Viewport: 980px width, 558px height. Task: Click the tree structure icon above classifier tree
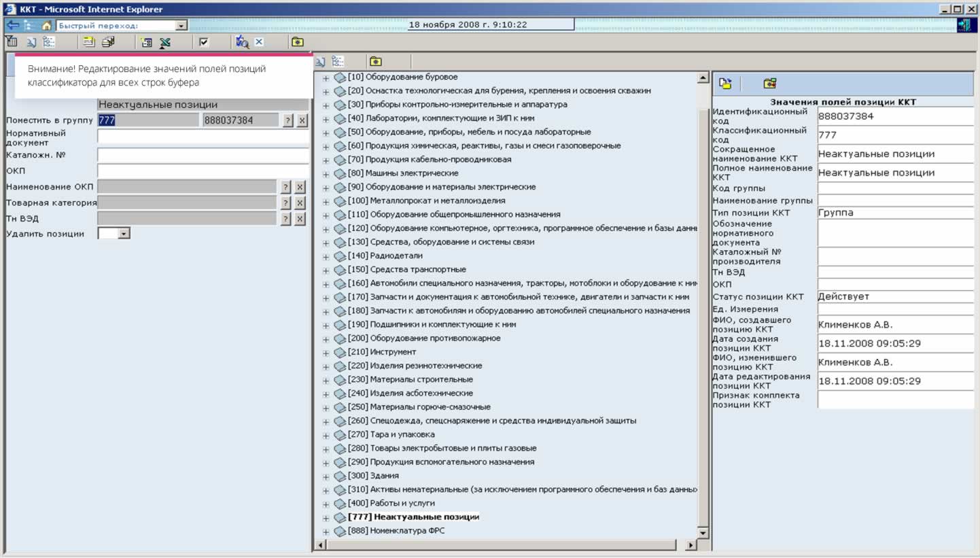tap(338, 61)
